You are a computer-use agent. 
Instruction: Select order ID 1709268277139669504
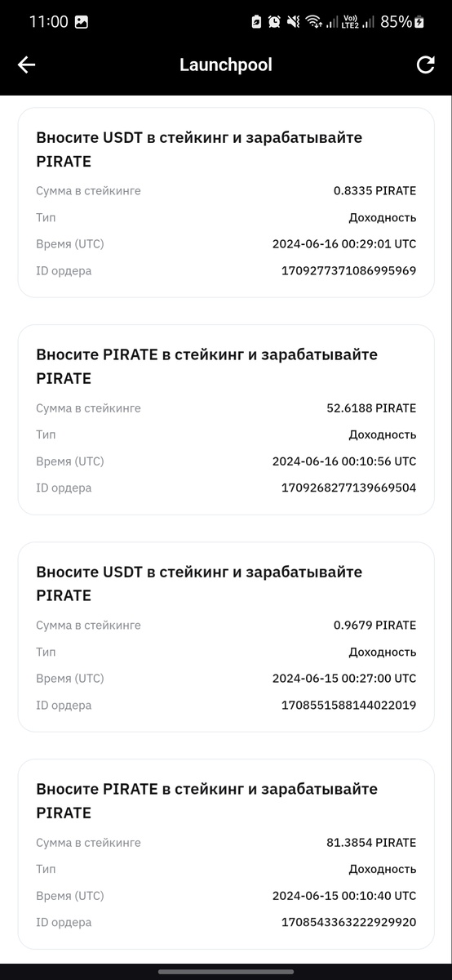pos(348,488)
